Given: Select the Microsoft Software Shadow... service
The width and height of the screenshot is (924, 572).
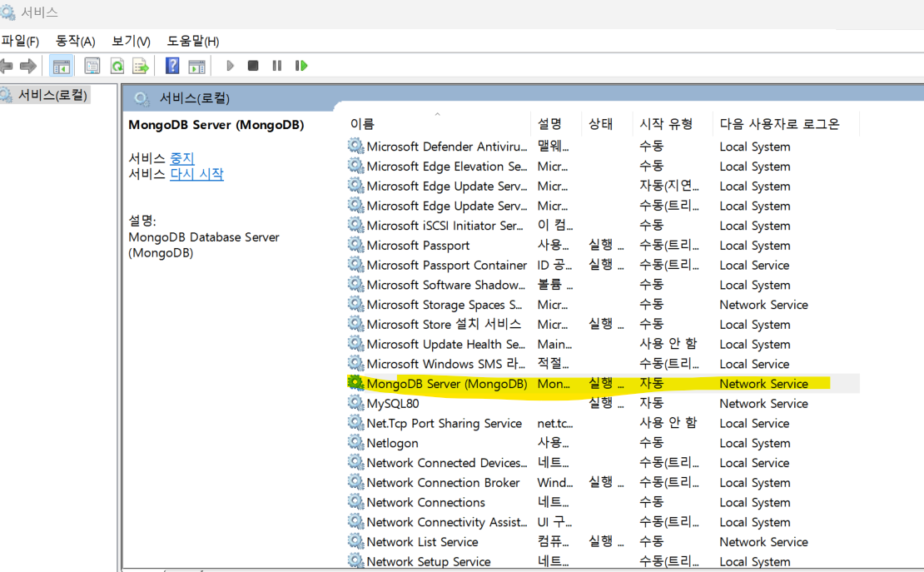Looking at the screenshot, I should click(445, 285).
